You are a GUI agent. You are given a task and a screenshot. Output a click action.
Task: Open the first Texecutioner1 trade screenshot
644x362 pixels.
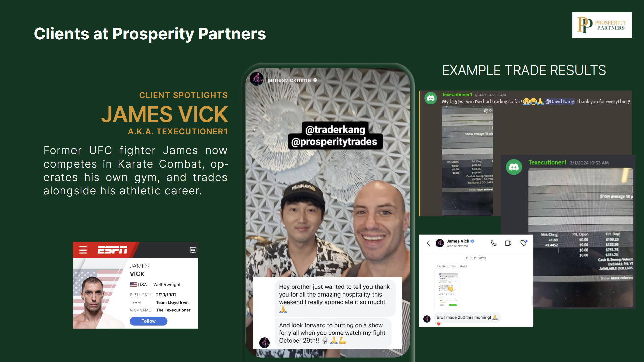tap(467, 161)
